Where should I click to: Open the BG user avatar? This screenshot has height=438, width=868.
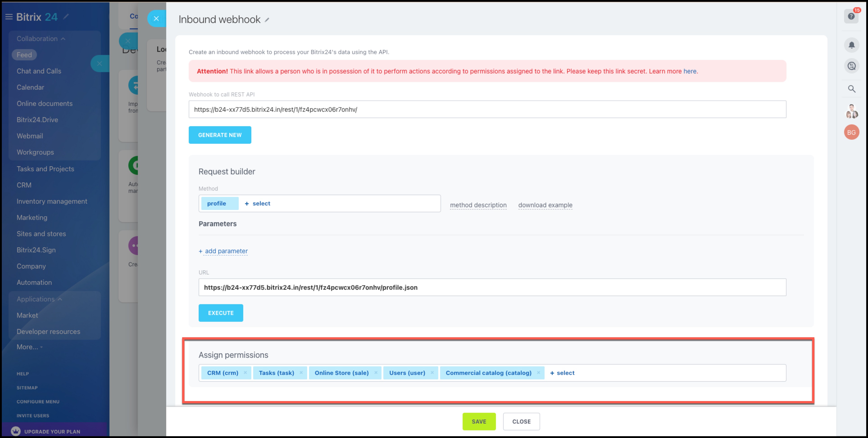pyautogui.click(x=852, y=132)
